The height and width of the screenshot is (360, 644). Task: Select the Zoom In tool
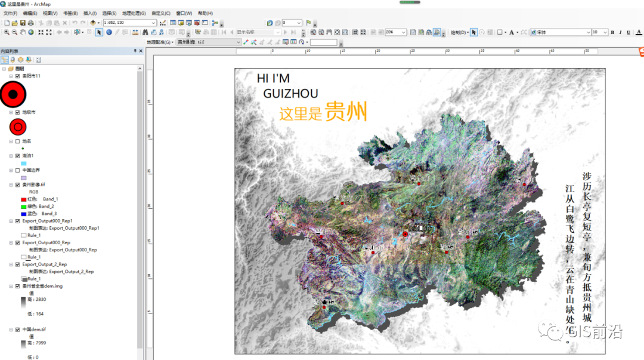pos(7,32)
